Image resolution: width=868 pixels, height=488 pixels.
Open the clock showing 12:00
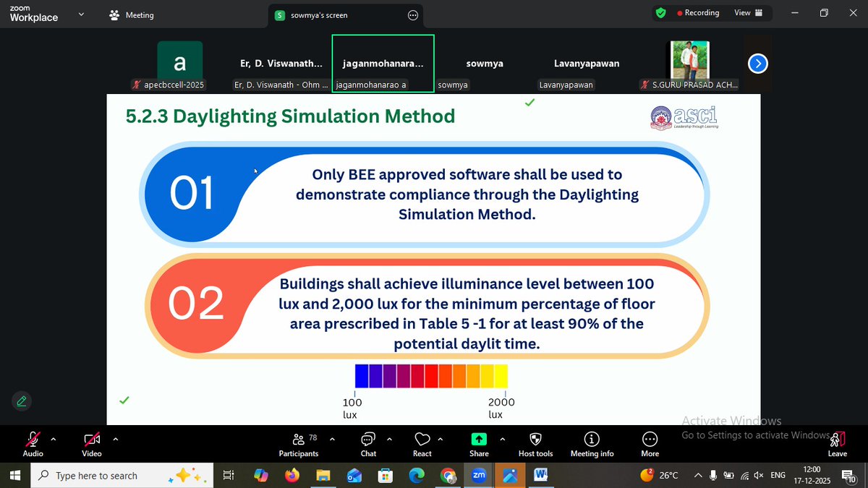pos(813,475)
